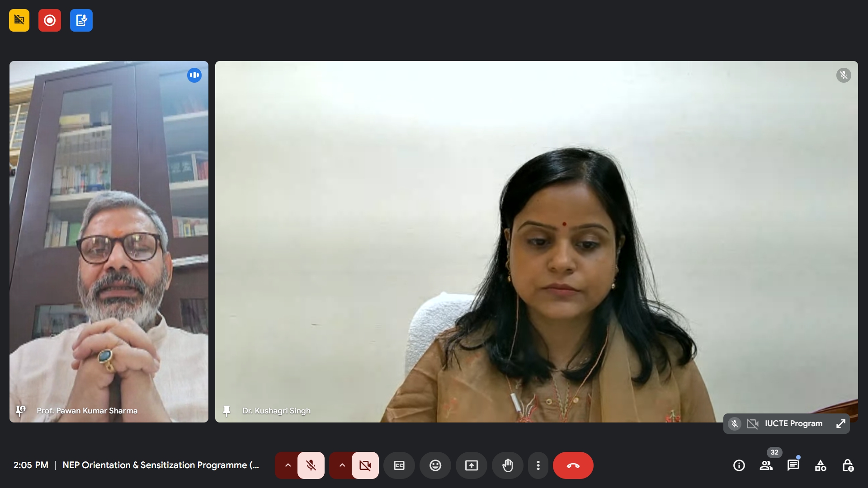
Task: Turn on the camera
Action: coord(365,465)
